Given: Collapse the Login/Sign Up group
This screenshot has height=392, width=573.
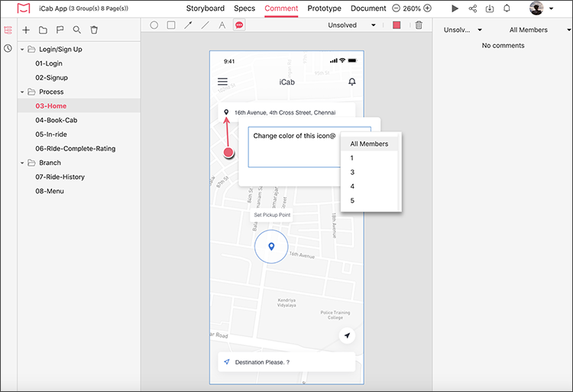Looking at the screenshot, I should (x=22, y=50).
